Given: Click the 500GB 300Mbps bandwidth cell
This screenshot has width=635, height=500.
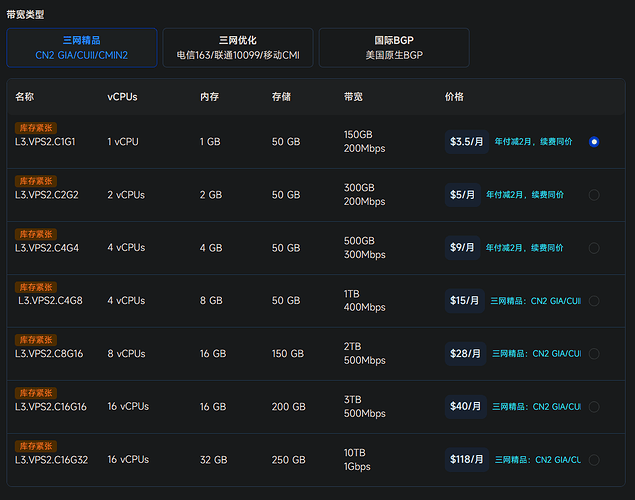Looking at the screenshot, I should pos(364,247).
